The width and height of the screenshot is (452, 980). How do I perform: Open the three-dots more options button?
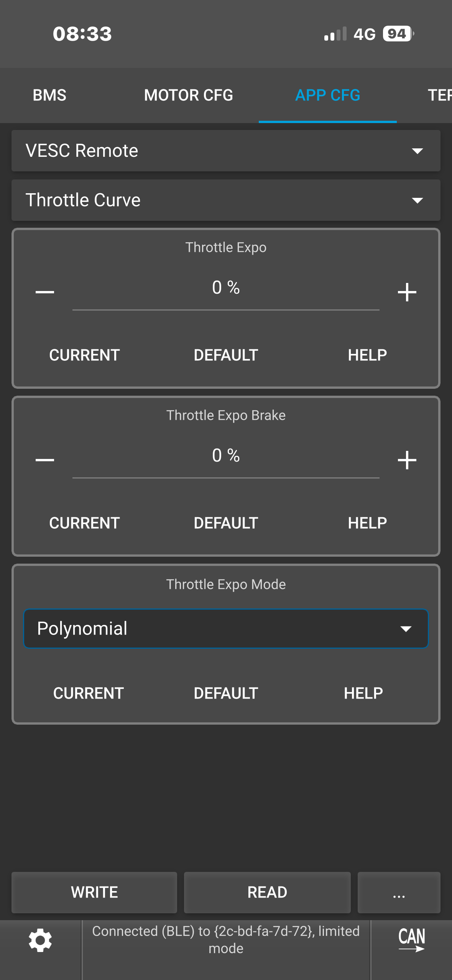[399, 892]
